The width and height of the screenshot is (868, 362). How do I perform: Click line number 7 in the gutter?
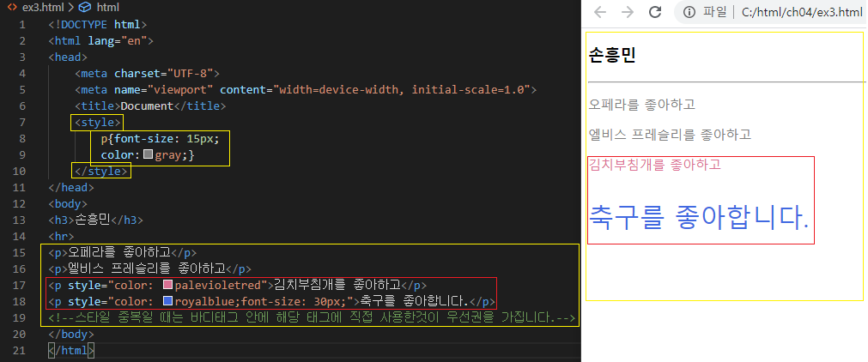click(x=21, y=122)
